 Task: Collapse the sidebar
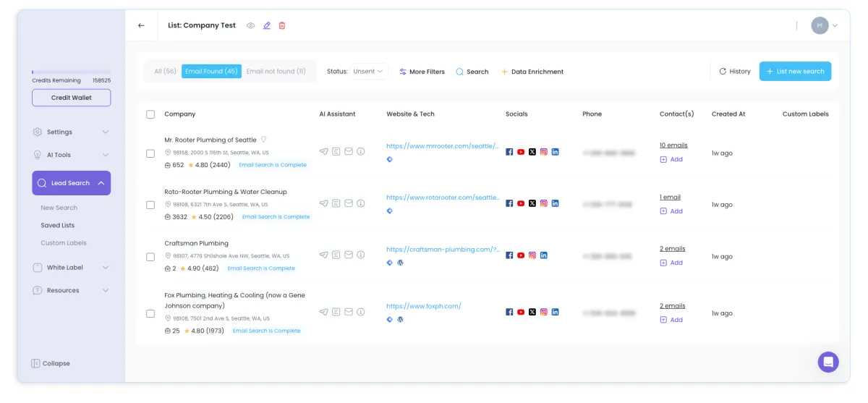click(51, 363)
